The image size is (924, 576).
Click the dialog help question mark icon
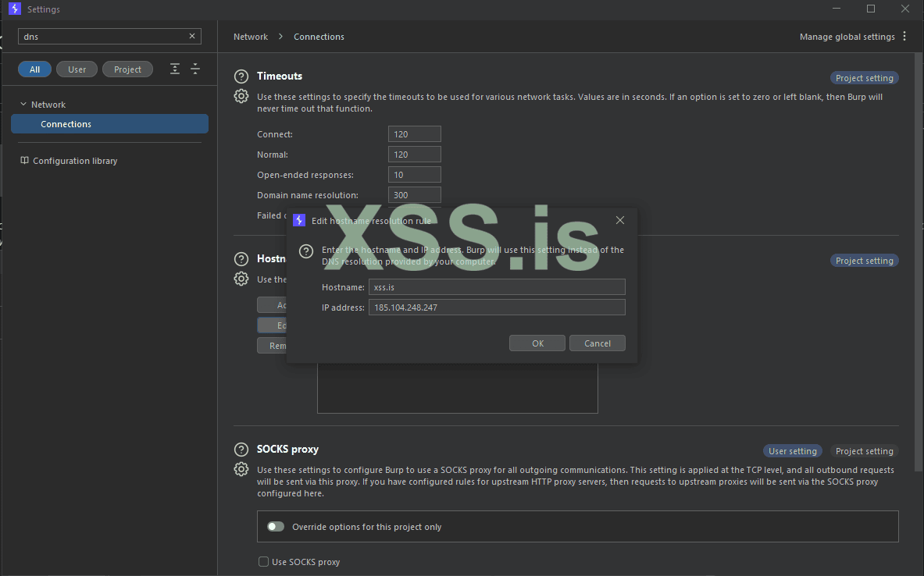pyautogui.click(x=307, y=251)
